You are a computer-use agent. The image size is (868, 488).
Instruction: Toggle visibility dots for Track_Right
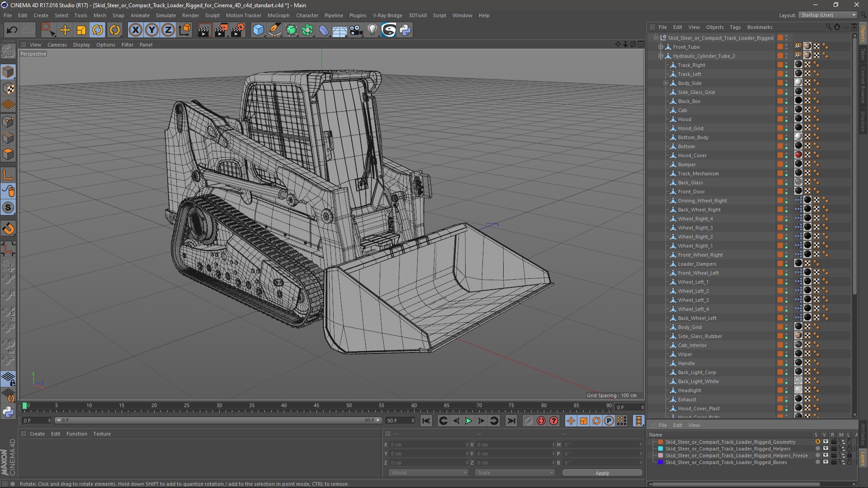click(786, 65)
